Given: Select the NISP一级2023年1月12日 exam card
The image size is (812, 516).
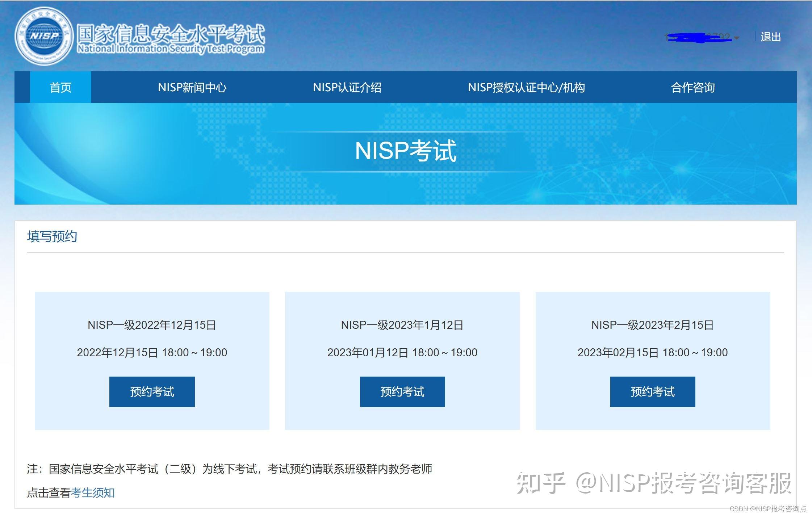Looking at the screenshot, I should (x=402, y=325).
